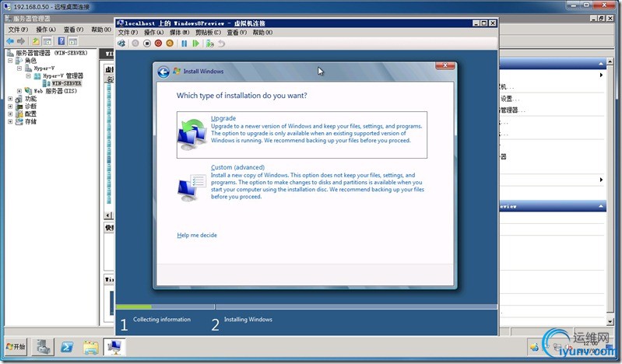Screen dimensions: 622x364
Task: Collapse the Hyper-V 管理器 tree node
Action: [x=28, y=75]
